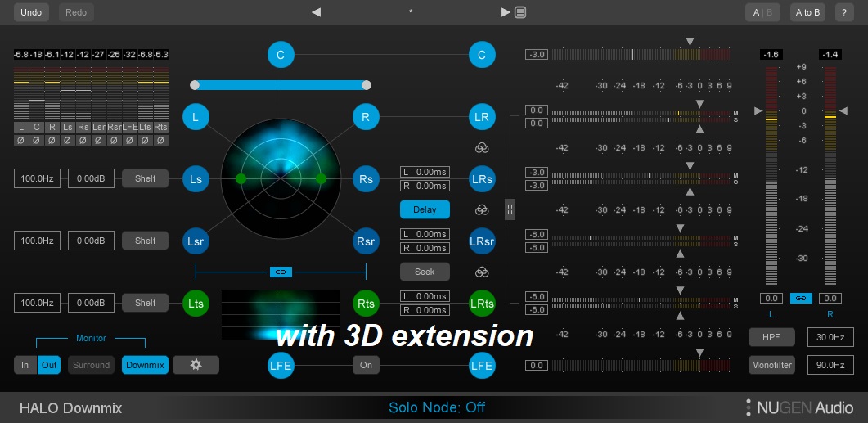This screenshot has height=423, width=868.
Task: Click the Redo button
Action: (x=76, y=12)
